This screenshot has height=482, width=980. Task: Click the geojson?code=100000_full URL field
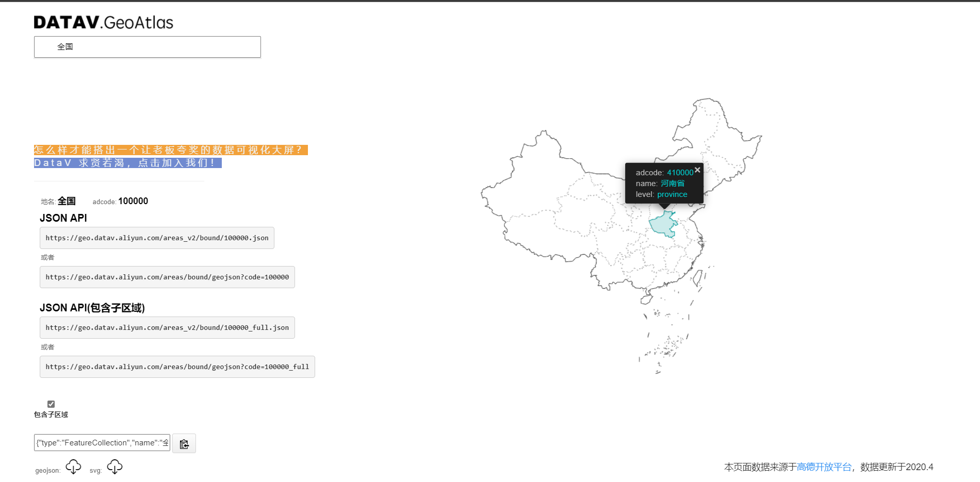tap(177, 367)
